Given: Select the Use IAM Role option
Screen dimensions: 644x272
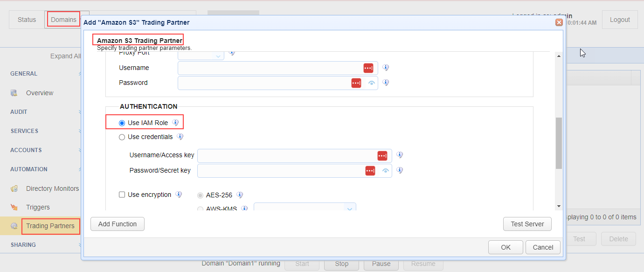Looking at the screenshot, I should click(122, 123).
